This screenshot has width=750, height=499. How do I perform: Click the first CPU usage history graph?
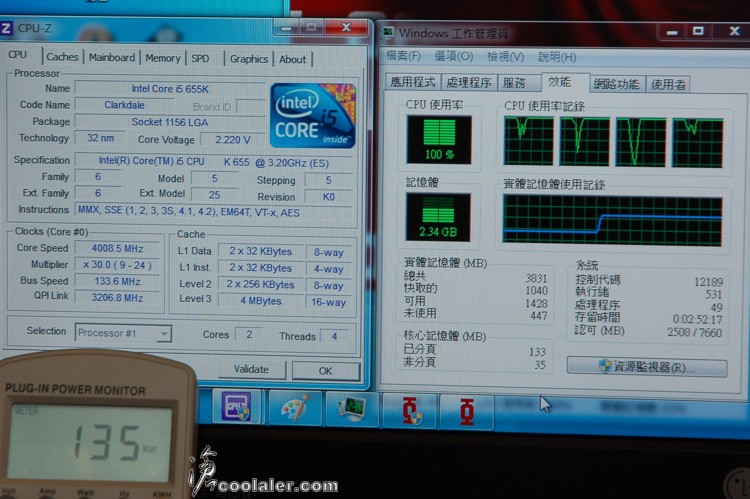pyautogui.click(x=529, y=141)
